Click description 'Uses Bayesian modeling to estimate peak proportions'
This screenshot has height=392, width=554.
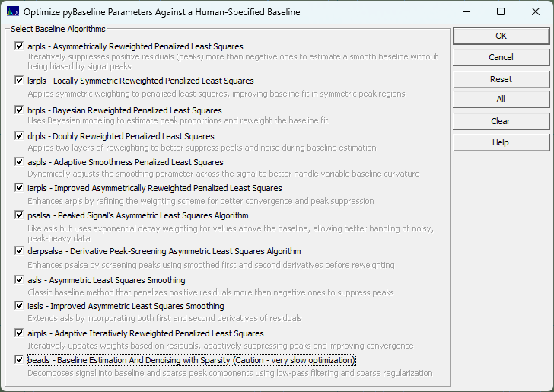[178, 120]
